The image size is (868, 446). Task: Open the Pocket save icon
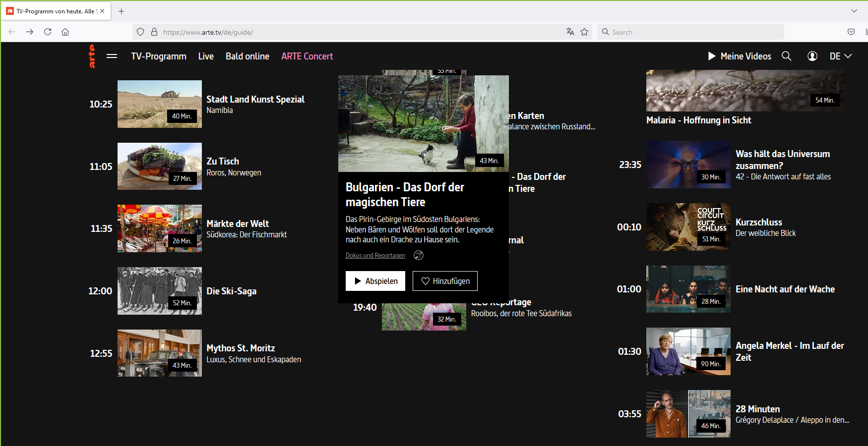(851, 32)
